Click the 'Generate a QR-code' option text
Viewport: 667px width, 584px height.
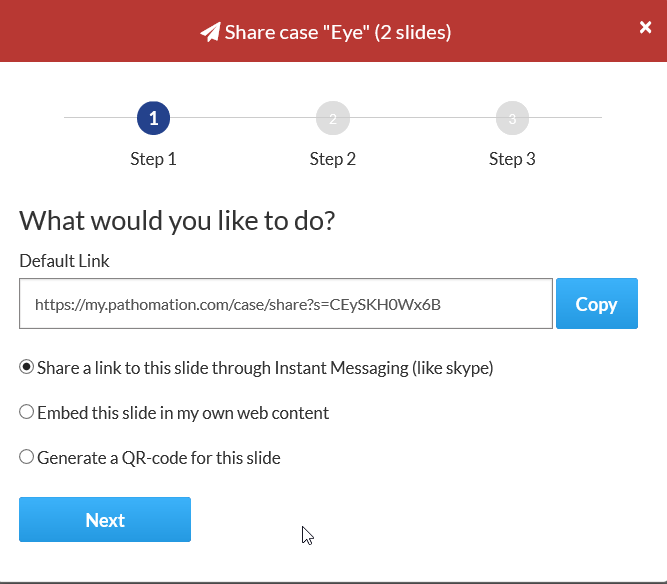click(159, 458)
